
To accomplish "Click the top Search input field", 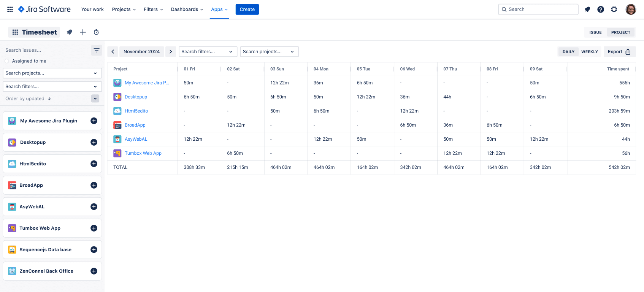I will [x=538, y=10].
